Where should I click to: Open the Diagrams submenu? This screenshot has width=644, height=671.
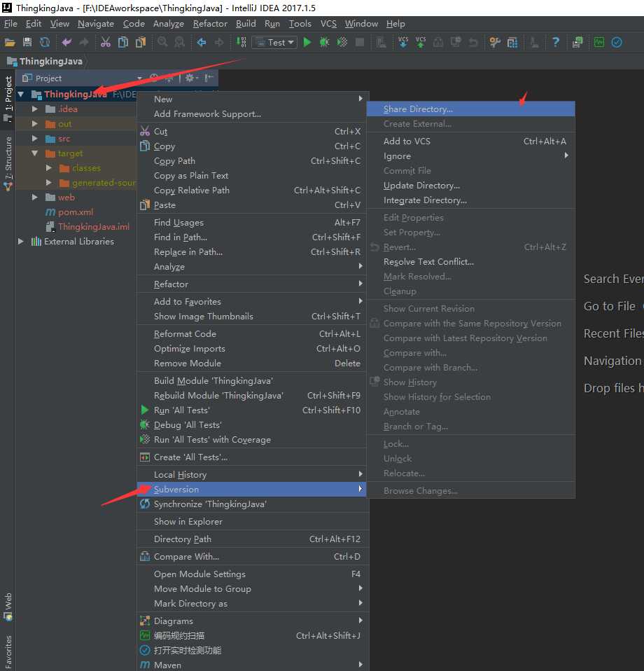point(252,621)
